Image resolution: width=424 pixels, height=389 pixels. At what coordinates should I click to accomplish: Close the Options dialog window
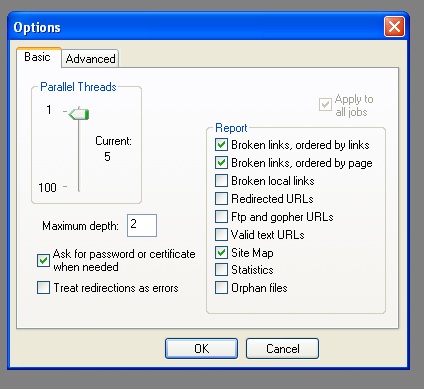click(x=394, y=26)
